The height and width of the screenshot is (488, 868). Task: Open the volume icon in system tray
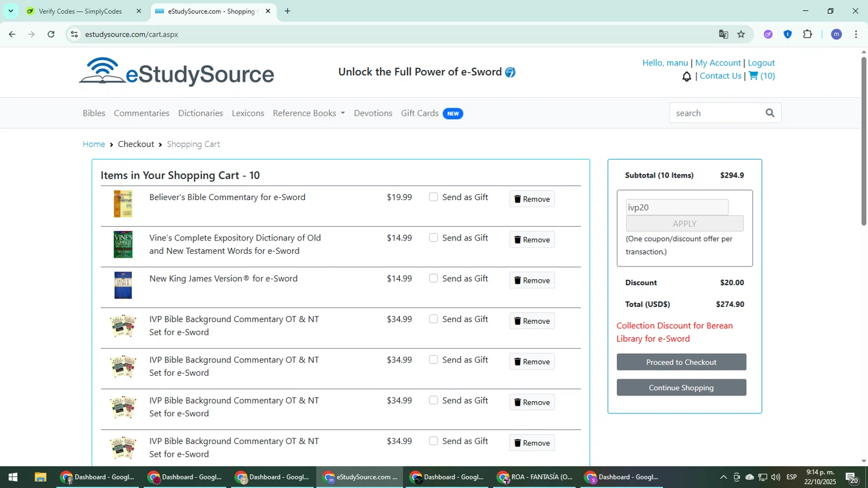pyautogui.click(x=775, y=477)
